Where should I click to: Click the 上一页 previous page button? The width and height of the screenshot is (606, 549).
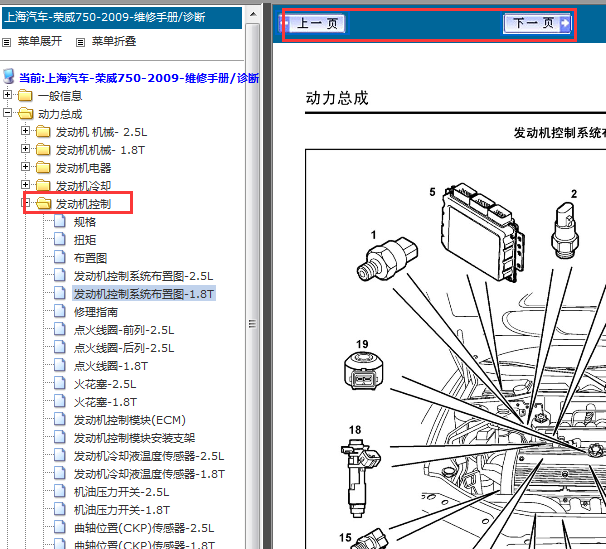(312, 23)
